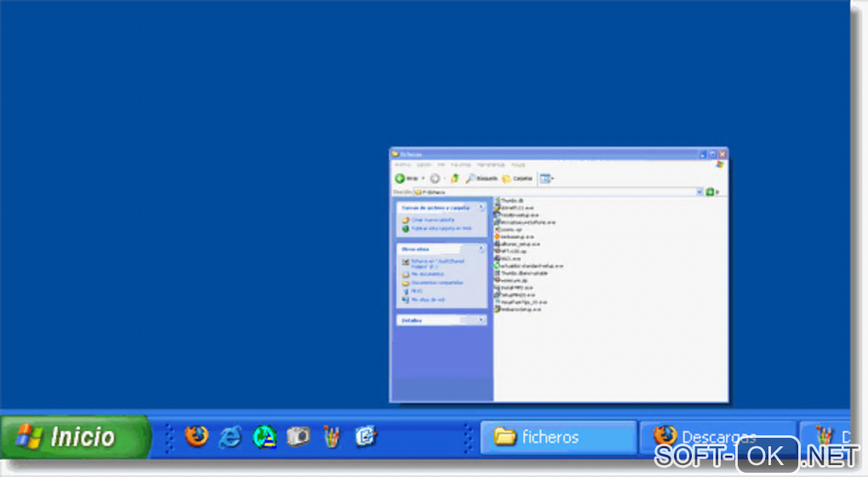
Task: Open the camera quick launch icon
Action: (298, 437)
